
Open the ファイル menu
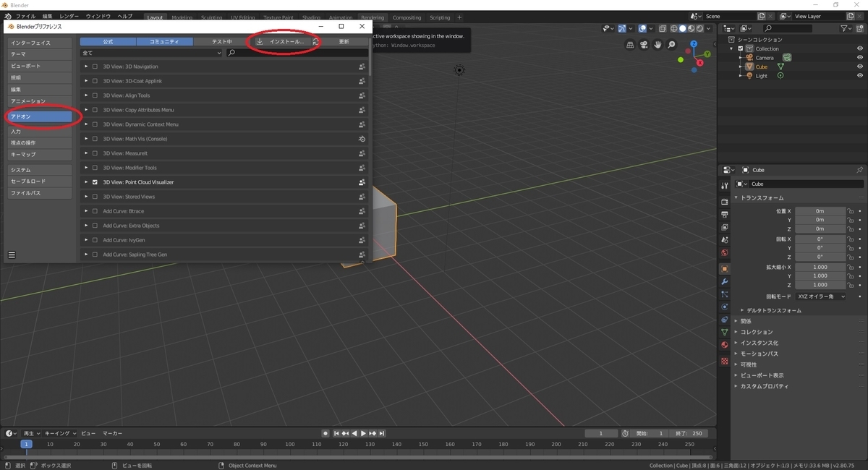tap(25, 16)
